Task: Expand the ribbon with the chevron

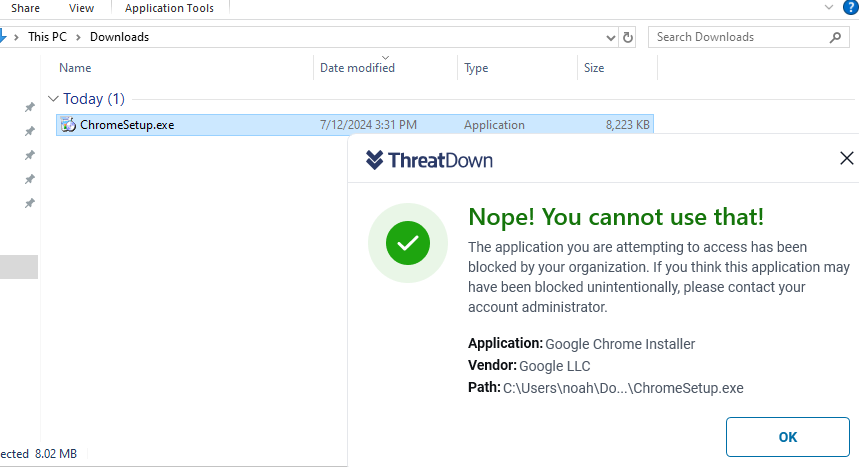Action: pyautogui.click(x=829, y=7)
